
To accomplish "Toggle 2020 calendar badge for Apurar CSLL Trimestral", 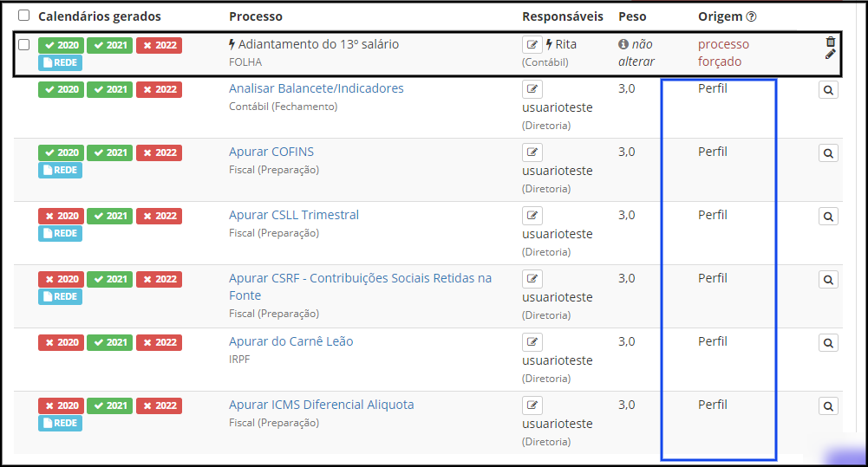I will 61,216.
